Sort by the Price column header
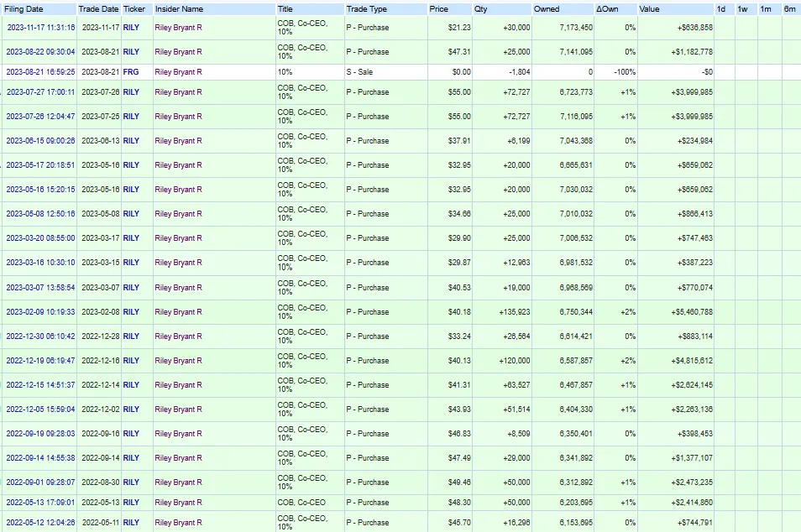This screenshot has width=801, height=532. click(x=439, y=9)
